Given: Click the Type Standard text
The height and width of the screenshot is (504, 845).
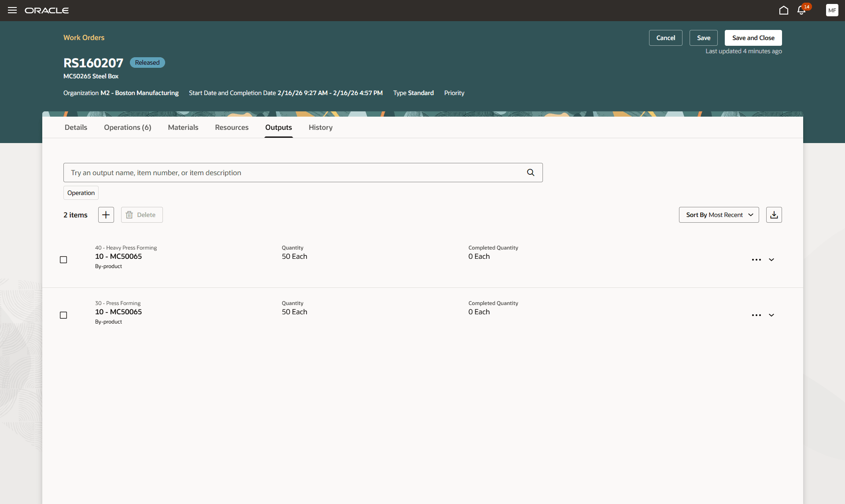Looking at the screenshot, I should (x=413, y=93).
